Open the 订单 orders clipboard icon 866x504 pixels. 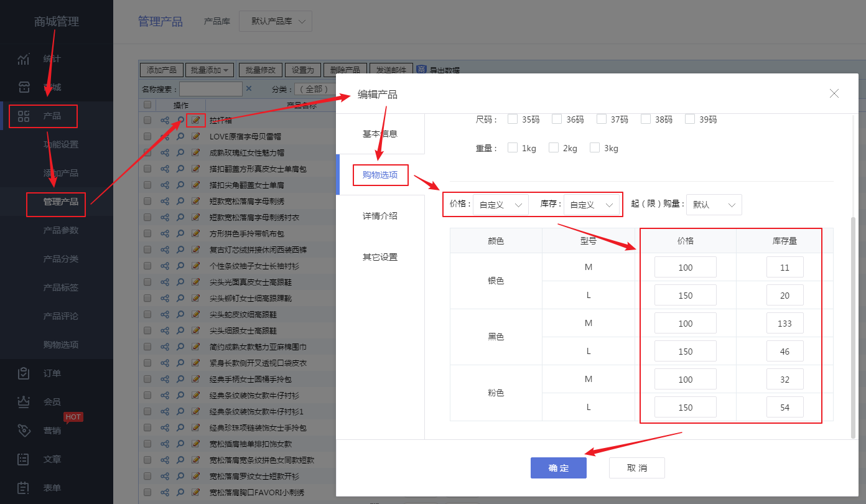[24, 373]
